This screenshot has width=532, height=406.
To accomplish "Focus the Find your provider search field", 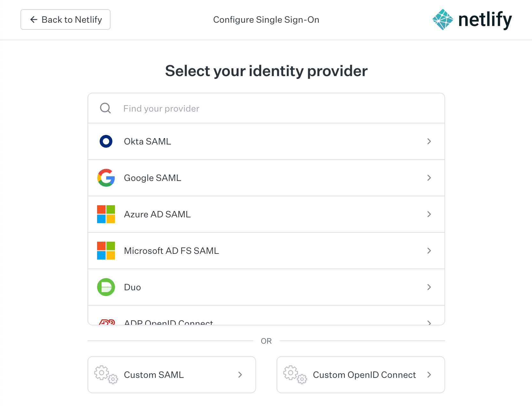I will pos(266,108).
